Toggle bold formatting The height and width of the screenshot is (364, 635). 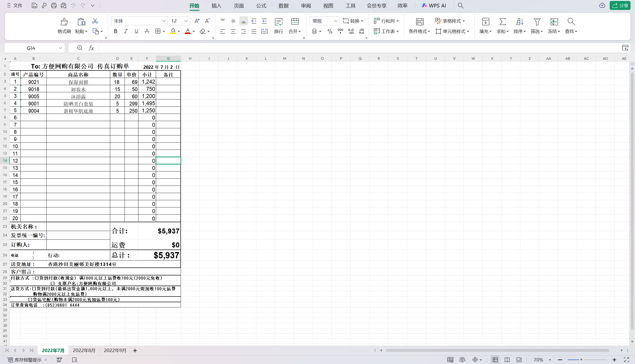(x=115, y=31)
